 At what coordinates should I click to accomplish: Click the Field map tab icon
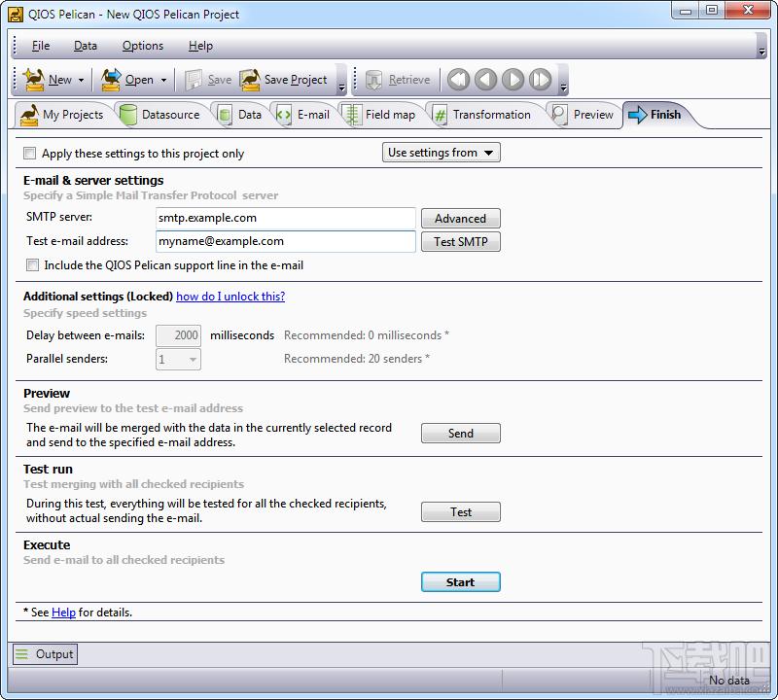click(352, 115)
